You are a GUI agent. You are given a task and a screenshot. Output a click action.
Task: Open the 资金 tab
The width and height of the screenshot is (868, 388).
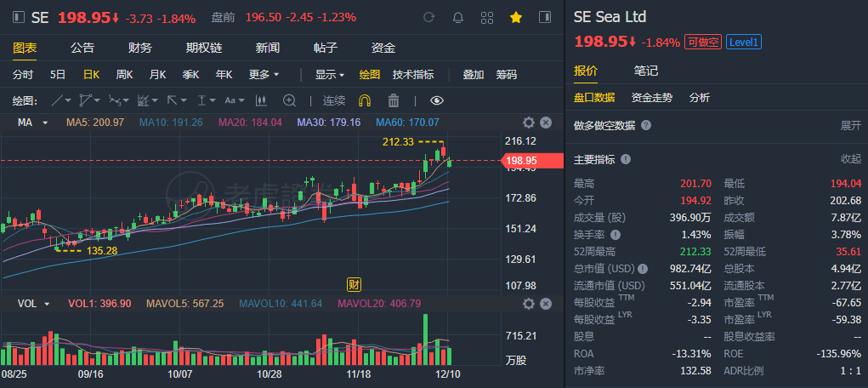[x=383, y=48]
